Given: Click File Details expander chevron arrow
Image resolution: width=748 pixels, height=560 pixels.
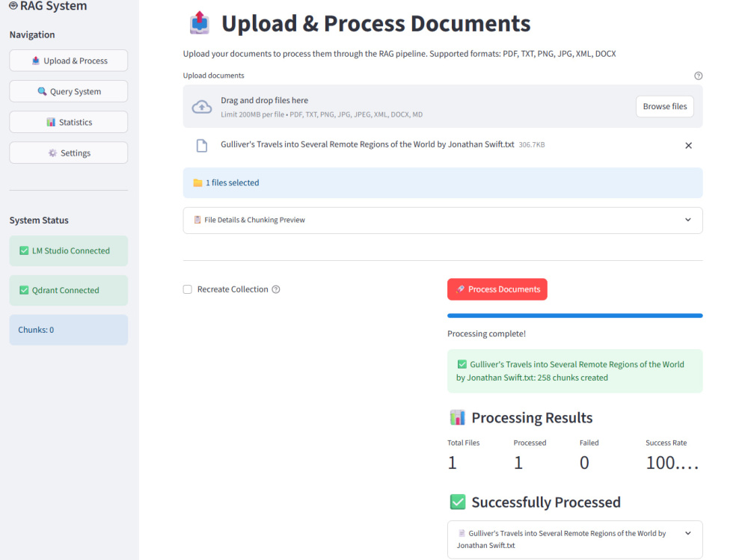Looking at the screenshot, I should [x=688, y=220].
